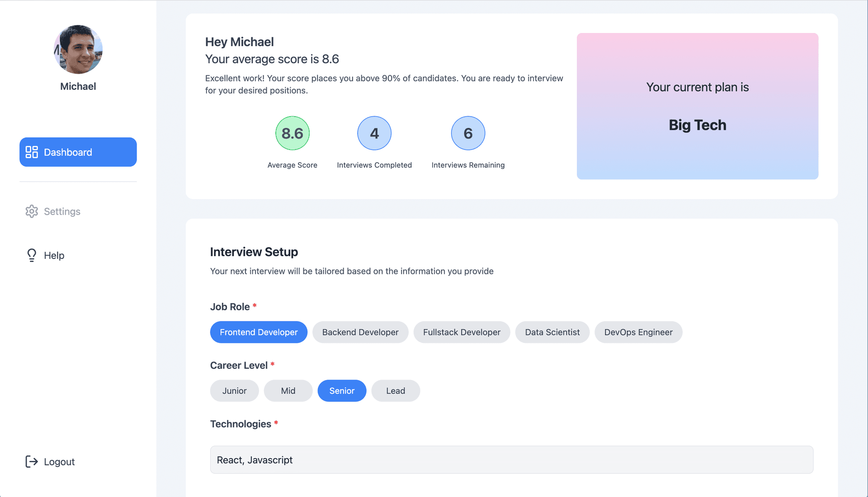Select the Junior career level option
The width and height of the screenshot is (868, 497).
(x=234, y=390)
